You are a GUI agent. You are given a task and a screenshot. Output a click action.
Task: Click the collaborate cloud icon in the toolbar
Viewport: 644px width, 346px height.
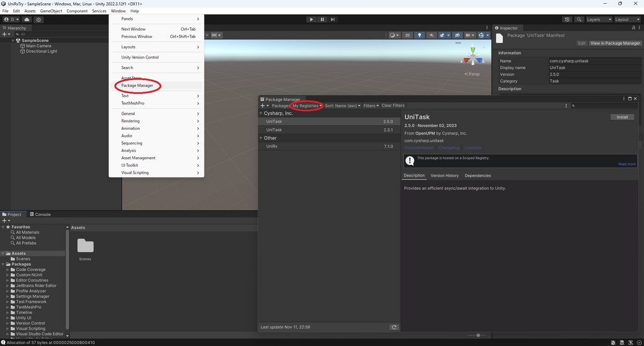(x=27, y=19)
